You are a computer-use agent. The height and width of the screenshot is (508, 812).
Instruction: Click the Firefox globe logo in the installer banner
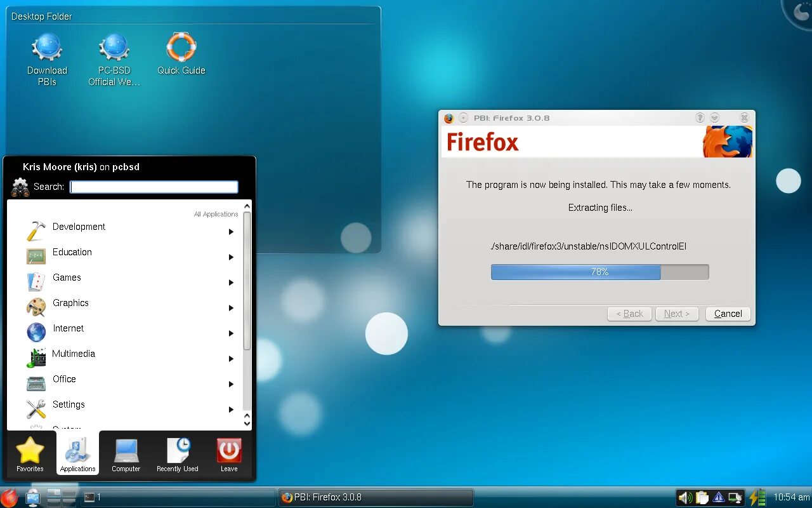click(x=728, y=142)
